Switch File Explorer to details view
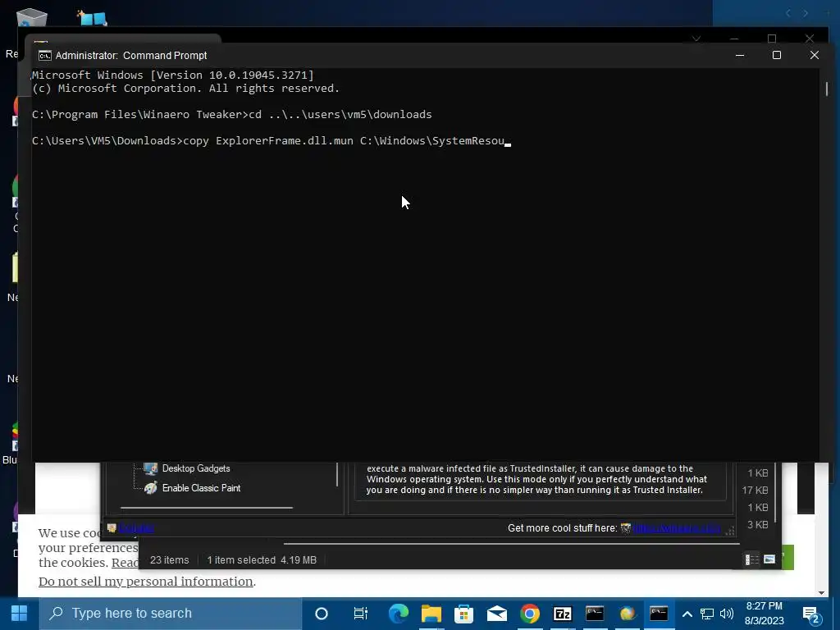840x630 pixels. [751, 559]
